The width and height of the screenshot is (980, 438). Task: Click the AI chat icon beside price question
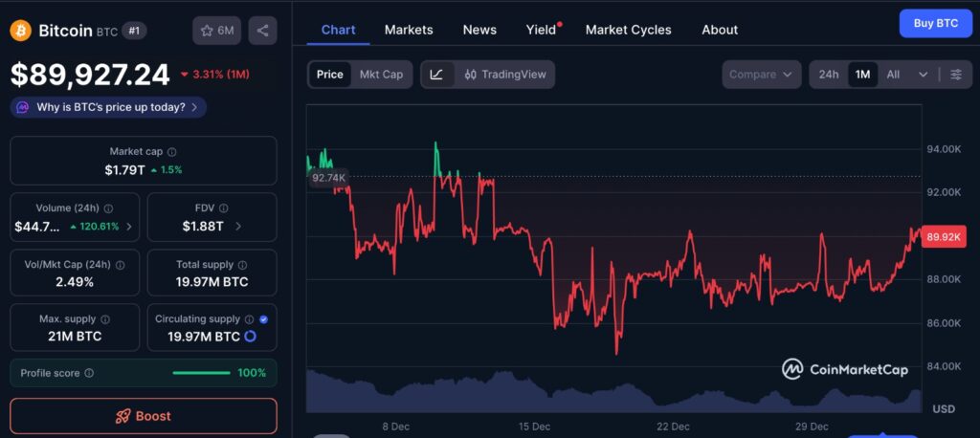[23, 107]
